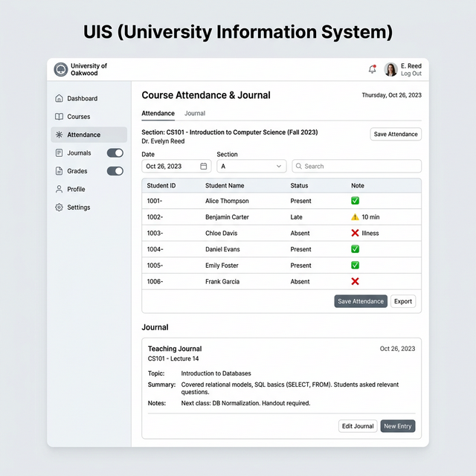Click the Courses book icon

[x=59, y=117]
